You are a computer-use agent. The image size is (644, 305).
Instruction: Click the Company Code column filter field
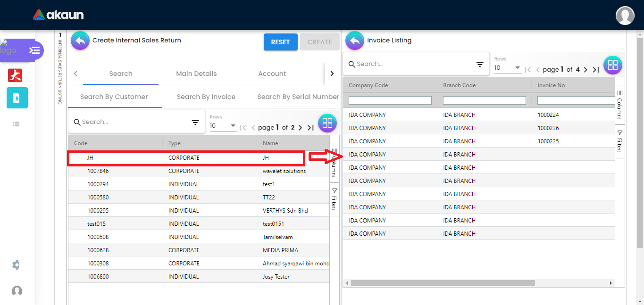[390, 100]
